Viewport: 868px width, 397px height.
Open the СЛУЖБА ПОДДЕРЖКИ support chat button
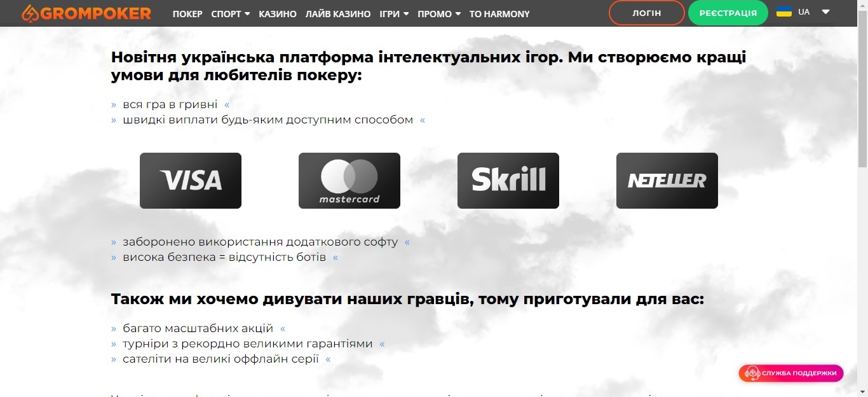791,373
